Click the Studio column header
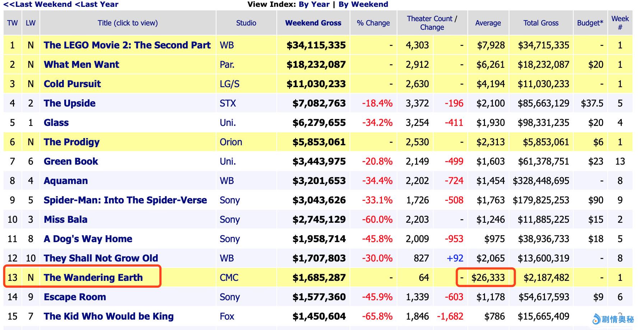Screen dimensions: 644x330 click(x=246, y=23)
